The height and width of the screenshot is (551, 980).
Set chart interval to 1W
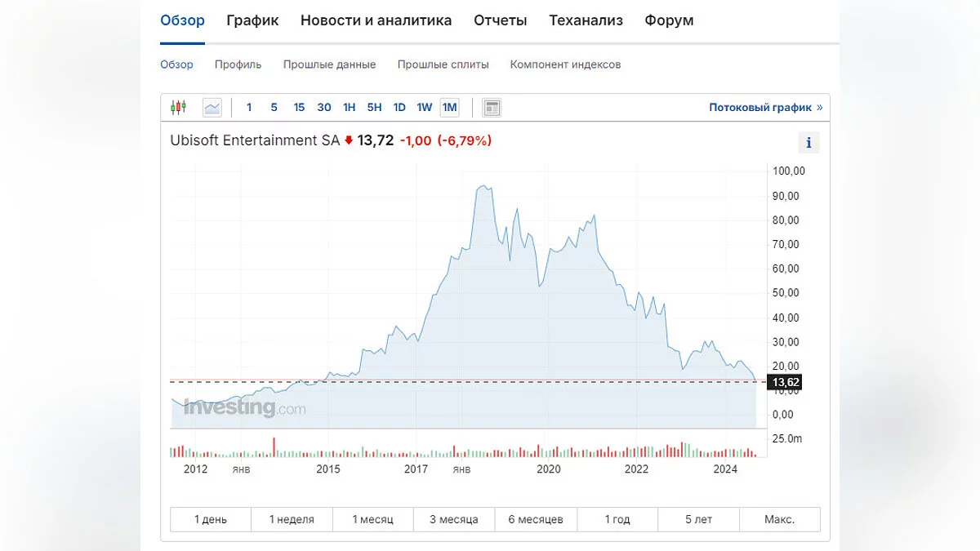425,107
